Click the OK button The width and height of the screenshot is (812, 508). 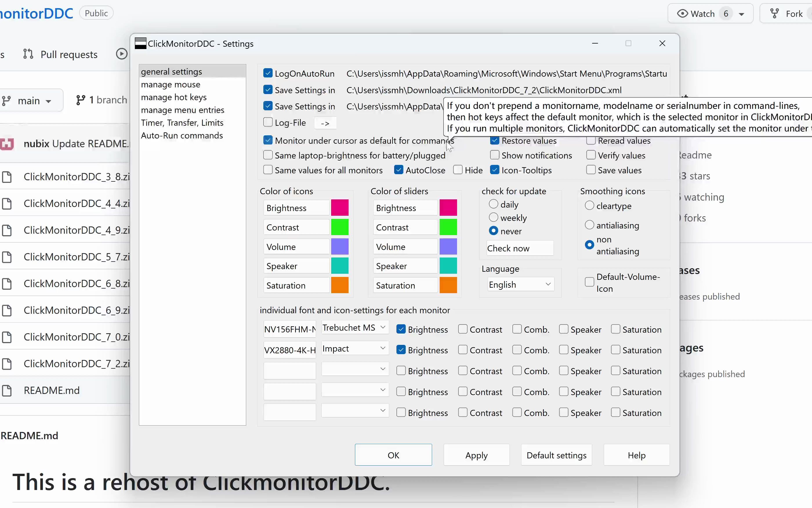coord(393,455)
